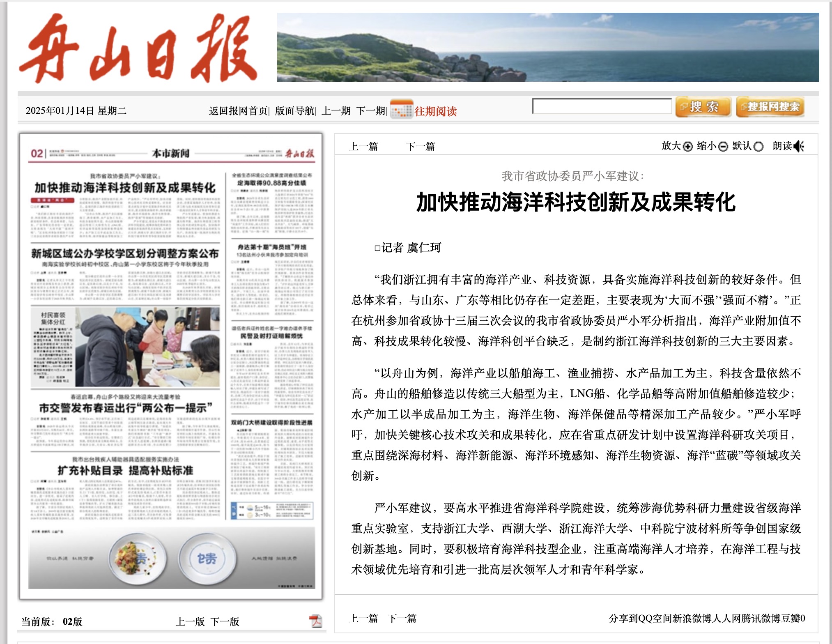
Task: Click the 舟山日报 masthead logo
Action: pos(138,48)
